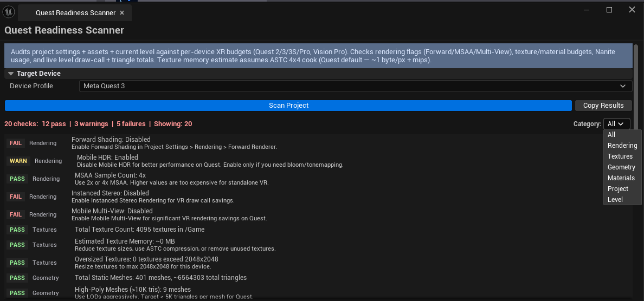Select 'Mobile HDR: Enabled' result text
The image size is (644, 301).
point(108,158)
